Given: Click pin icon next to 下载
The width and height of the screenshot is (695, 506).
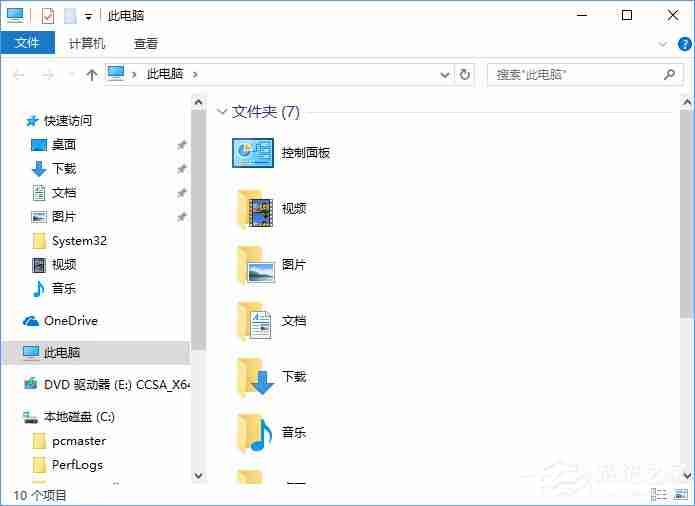Looking at the screenshot, I should (182, 168).
